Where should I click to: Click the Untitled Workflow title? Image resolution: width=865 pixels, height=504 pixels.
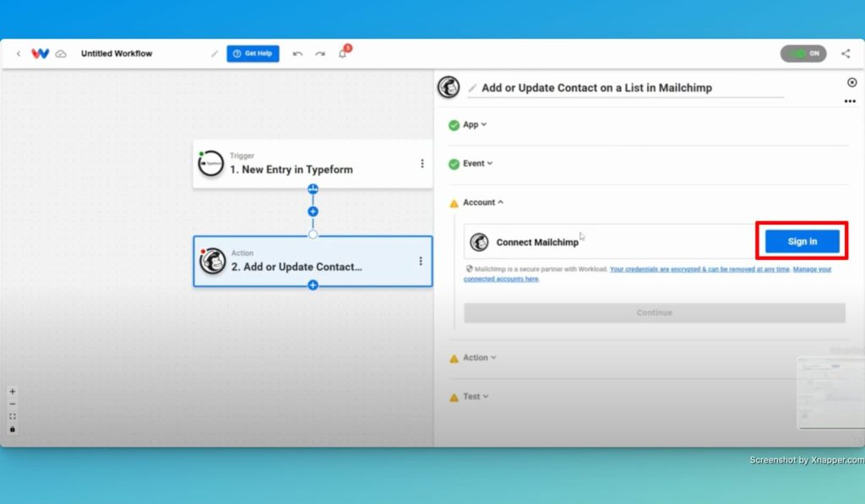point(117,53)
